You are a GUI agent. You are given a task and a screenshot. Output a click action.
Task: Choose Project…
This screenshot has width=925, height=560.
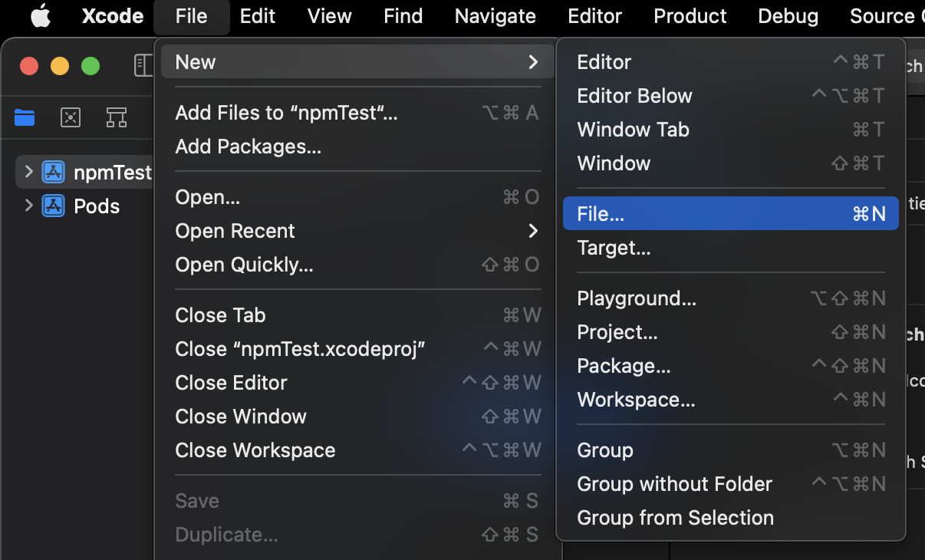click(x=731, y=332)
